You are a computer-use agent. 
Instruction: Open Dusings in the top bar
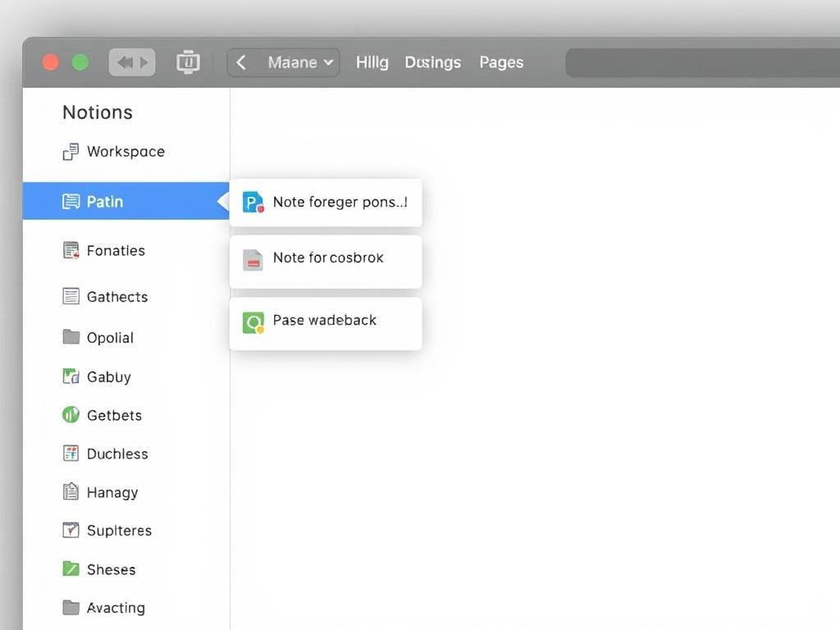432,62
